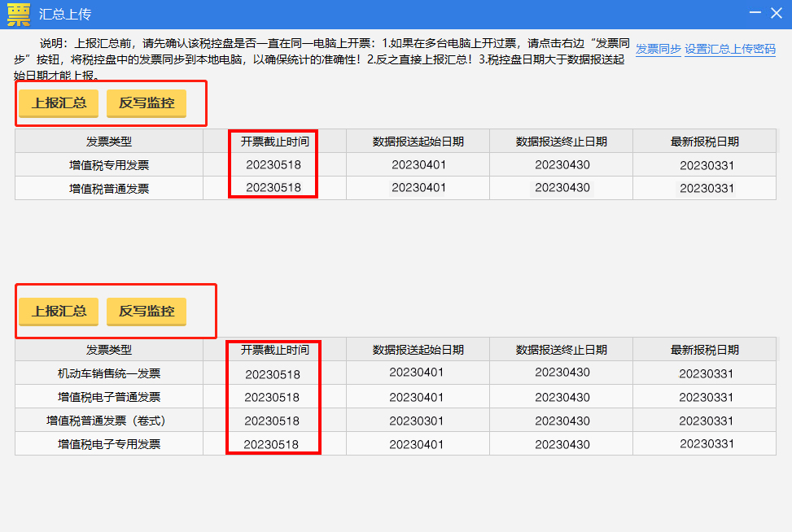792x532 pixels.
Task: Click 20230518 in the 机动车销售统一发票 row
Action: pyautogui.click(x=273, y=374)
